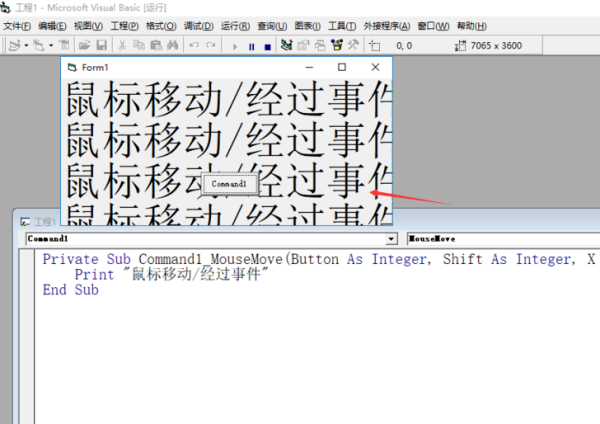The height and width of the screenshot is (424, 600).
Task: Click the Cut scissors icon
Action: click(122, 45)
